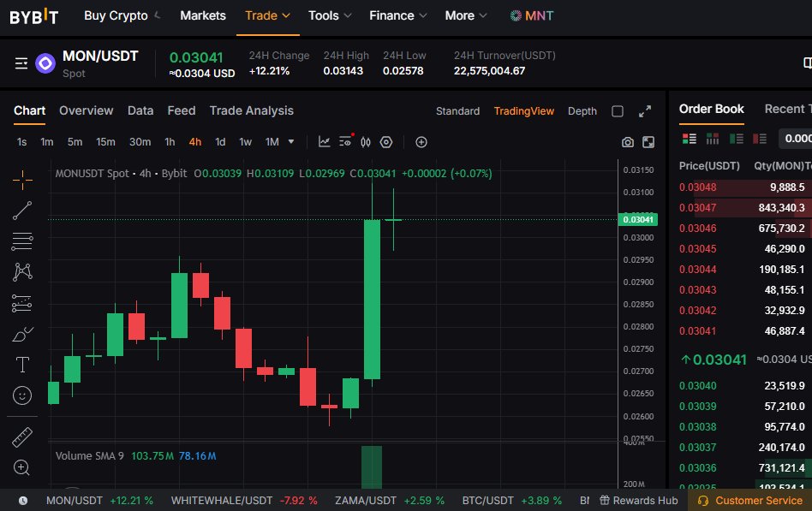The height and width of the screenshot is (511, 812).
Task: Show the combined buy and sell order book view
Action: point(690,138)
